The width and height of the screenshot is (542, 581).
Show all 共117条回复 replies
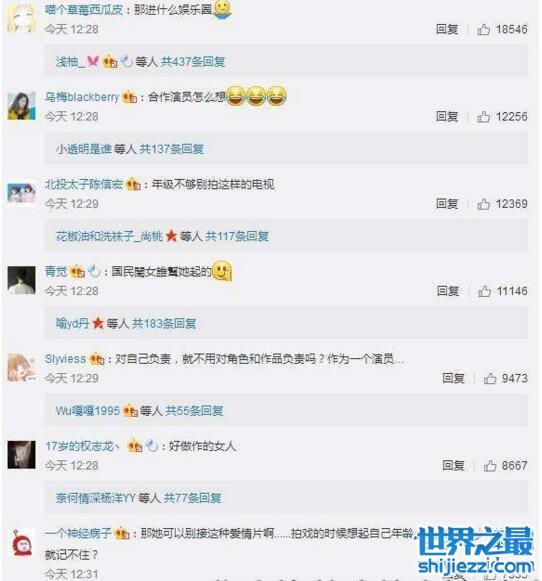237,236
